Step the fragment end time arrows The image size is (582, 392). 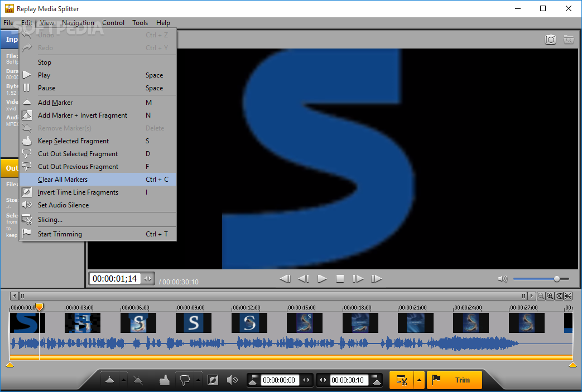click(323, 380)
